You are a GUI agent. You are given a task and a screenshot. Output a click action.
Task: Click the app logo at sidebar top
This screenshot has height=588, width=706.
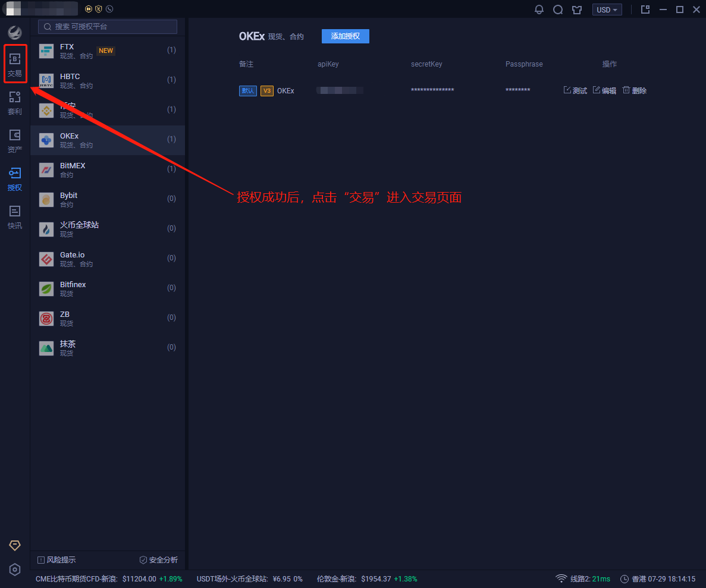click(x=15, y=32)
